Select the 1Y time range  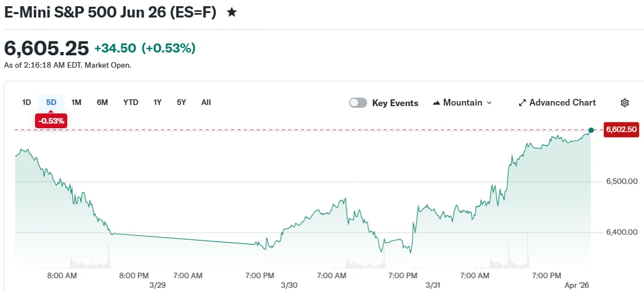click(x=157, y=102)
